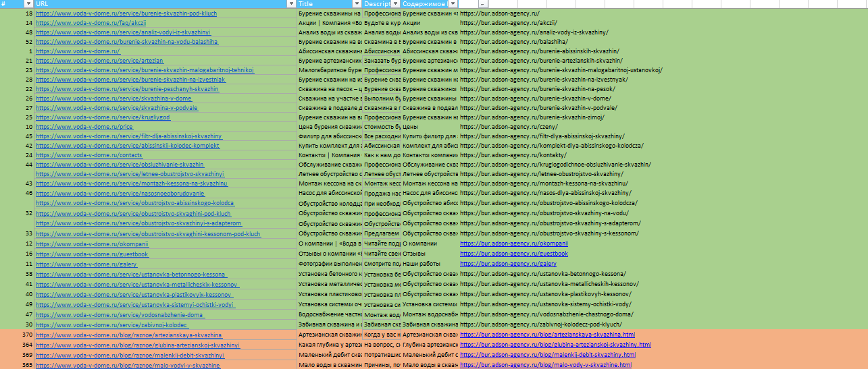The image size is (868, 369).
Task: Open the filter dropdown on the # column
Action: [x=30, y=4]
